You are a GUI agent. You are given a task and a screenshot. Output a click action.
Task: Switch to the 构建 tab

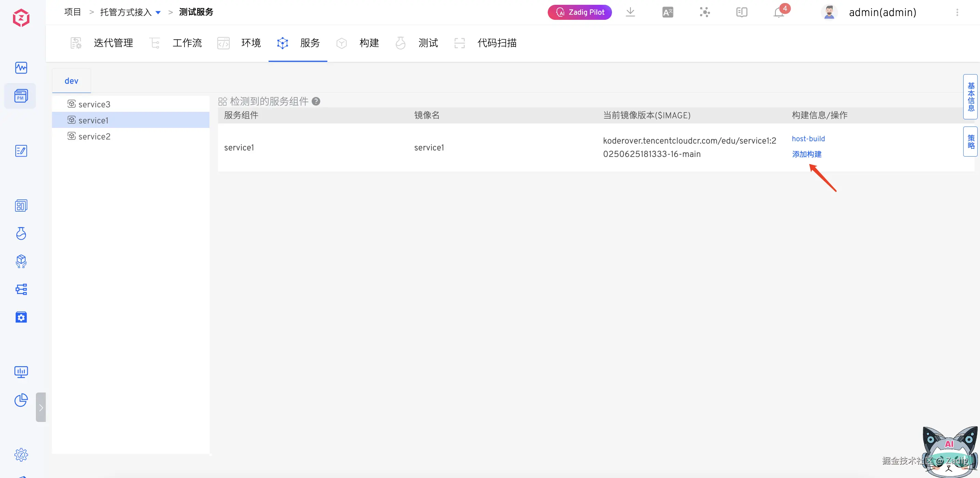(x=369, y=43)
